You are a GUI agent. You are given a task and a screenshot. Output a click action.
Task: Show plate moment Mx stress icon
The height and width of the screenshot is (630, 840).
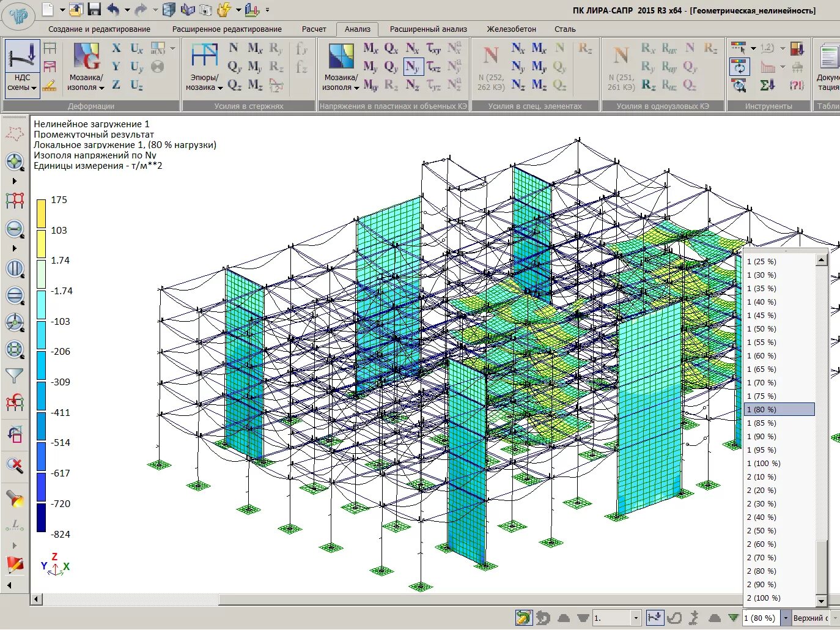click(x=370, y=48)
